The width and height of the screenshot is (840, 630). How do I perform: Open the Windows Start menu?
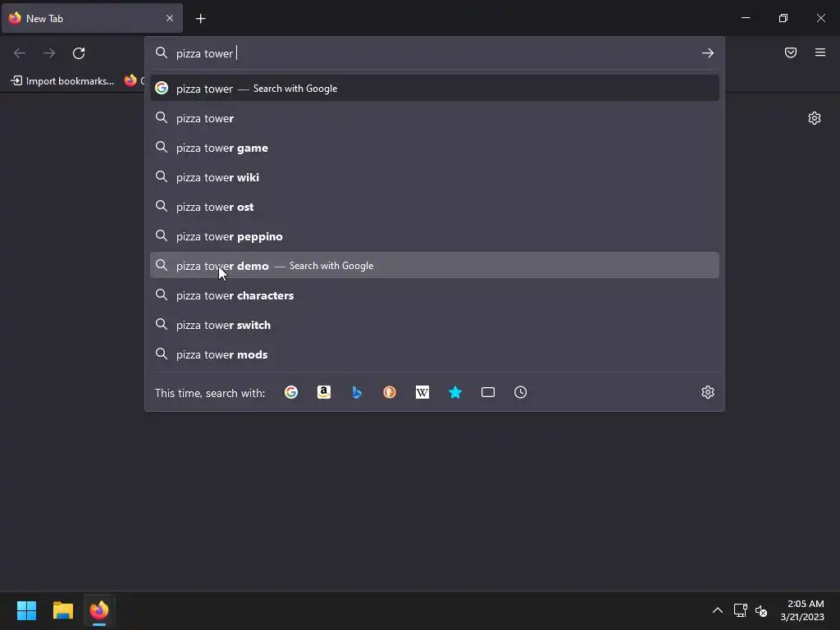(x=26, y=610)
